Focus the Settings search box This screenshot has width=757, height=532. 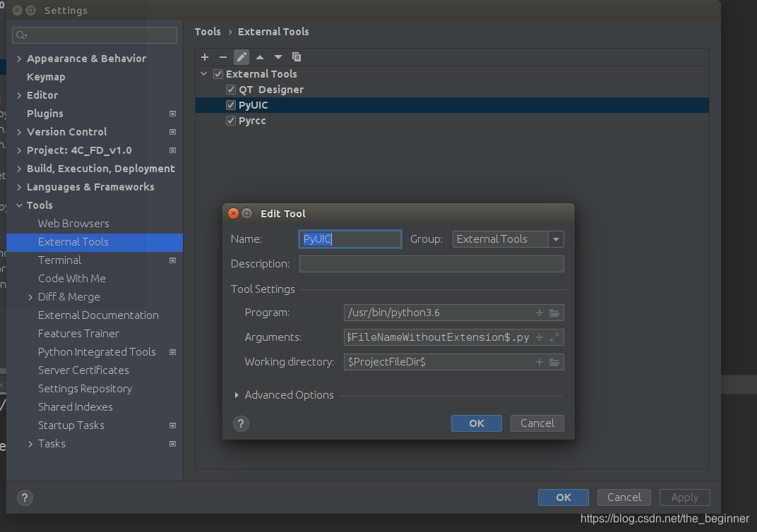point(95,35)
